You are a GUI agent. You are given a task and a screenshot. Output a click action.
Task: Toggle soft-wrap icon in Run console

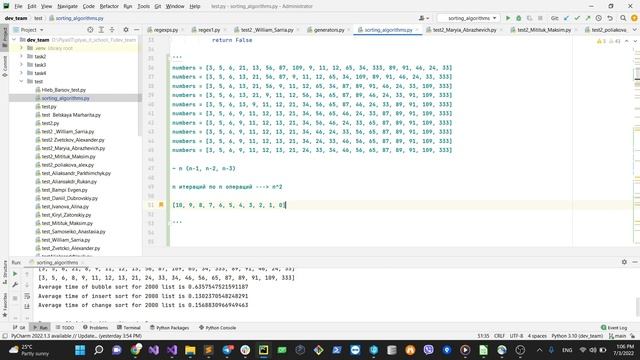point(27,296)
